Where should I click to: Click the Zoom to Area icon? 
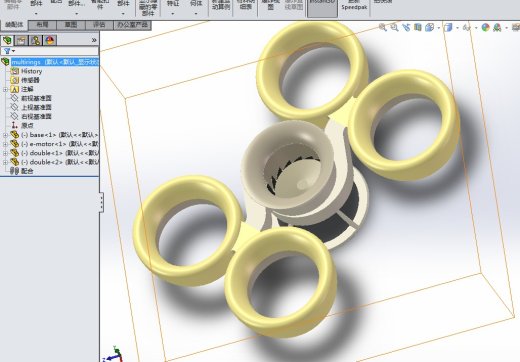394,27
